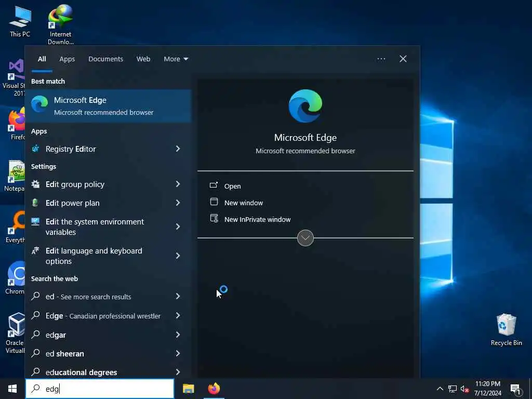Choose New window for Edge

(244, 203)
